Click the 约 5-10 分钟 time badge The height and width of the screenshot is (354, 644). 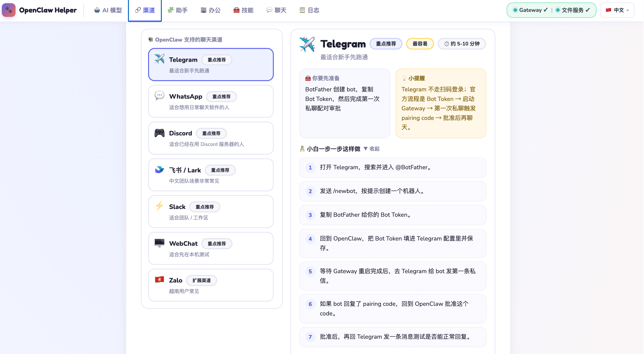tap(461, 43)
